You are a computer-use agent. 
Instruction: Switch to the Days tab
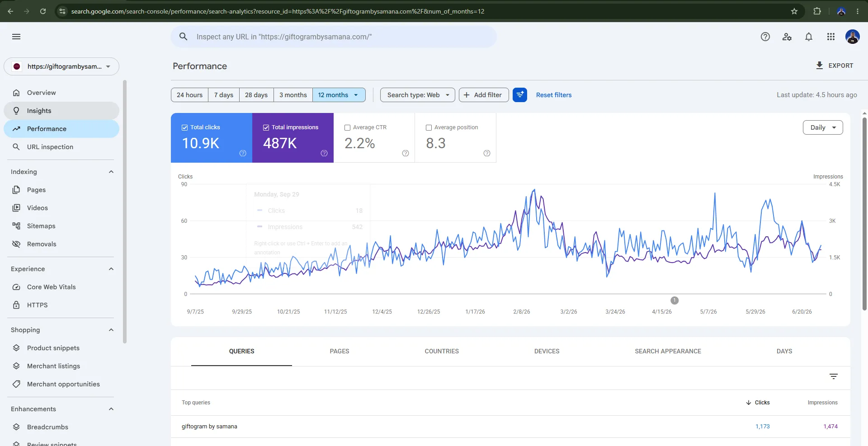pos(784,351)
